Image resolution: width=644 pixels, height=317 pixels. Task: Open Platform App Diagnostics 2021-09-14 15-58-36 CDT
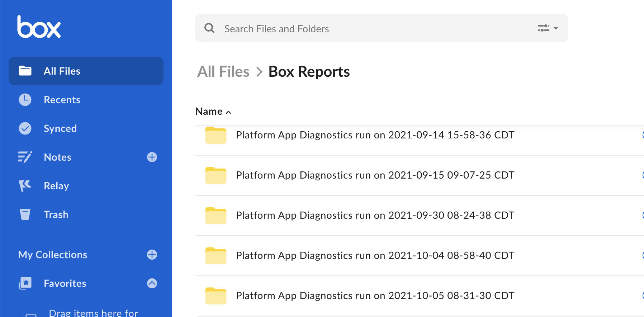click(375, 135)
